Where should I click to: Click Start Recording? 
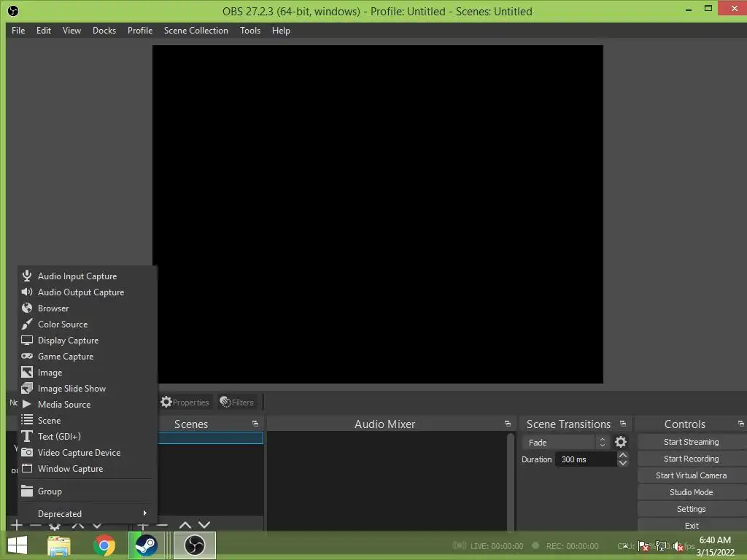[x=692, y=459]
